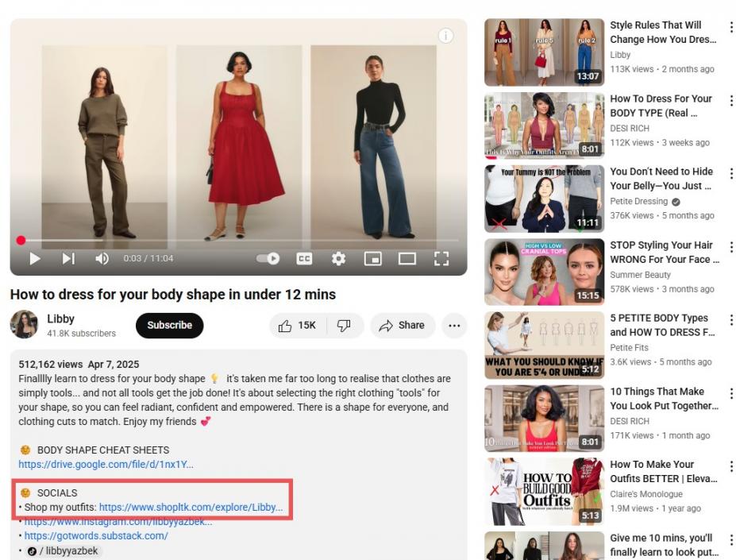This screenshot has width=736, height=560.
Task: Mute the video using speaker icon
Action: point(102,258)
